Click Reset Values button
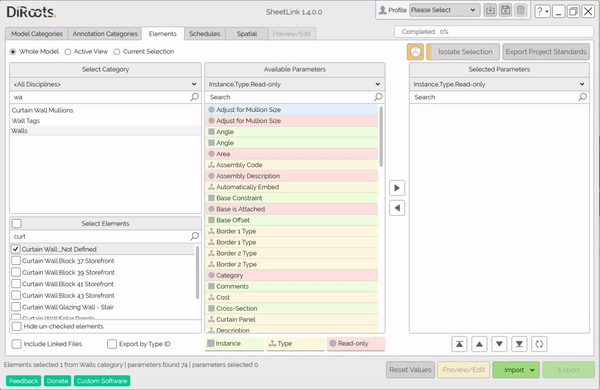Viewport: 600px width, 390px height. (410, 370)
